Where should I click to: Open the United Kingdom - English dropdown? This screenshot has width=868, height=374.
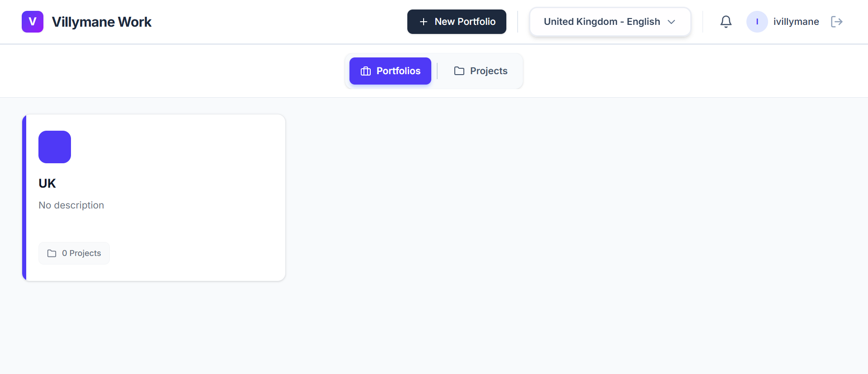[609, 21]
